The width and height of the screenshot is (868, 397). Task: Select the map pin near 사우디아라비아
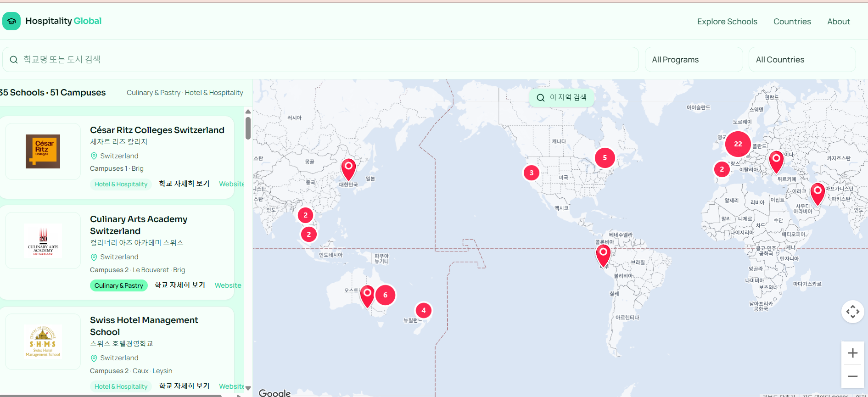[x=818, y=194]
